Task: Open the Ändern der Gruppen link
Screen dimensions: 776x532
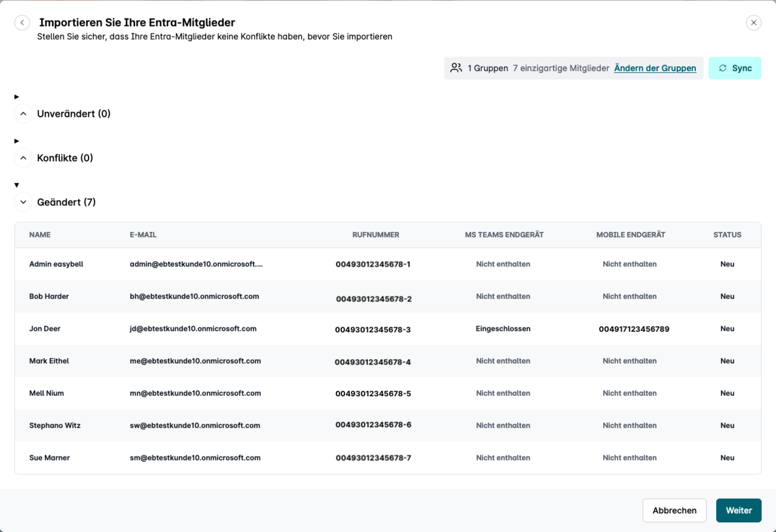Action: pos(655,68)
